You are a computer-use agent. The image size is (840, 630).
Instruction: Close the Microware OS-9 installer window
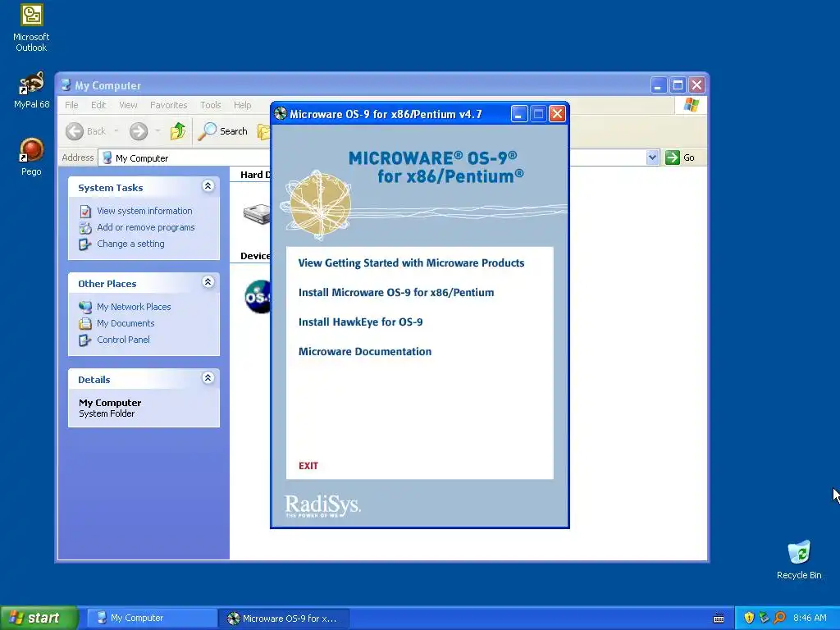557,113
